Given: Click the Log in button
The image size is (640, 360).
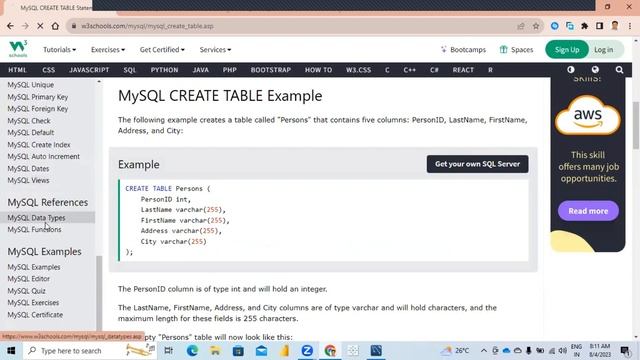Looking at the screenshot, I should (x=604, y=50).
